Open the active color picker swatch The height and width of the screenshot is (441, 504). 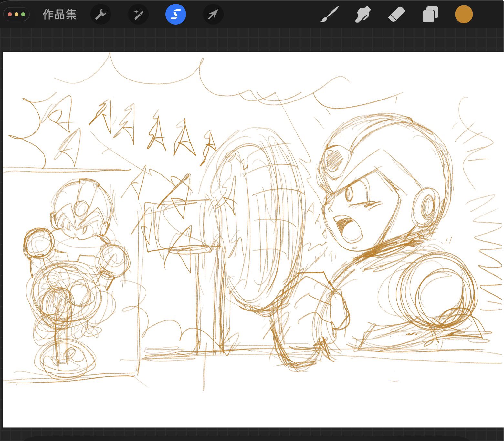tap(464, 15)
